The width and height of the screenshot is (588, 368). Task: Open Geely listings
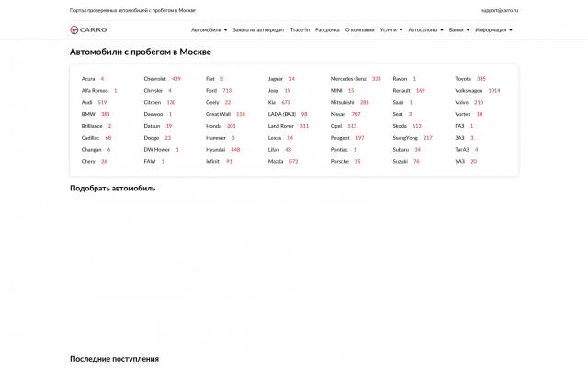point(212,102)
